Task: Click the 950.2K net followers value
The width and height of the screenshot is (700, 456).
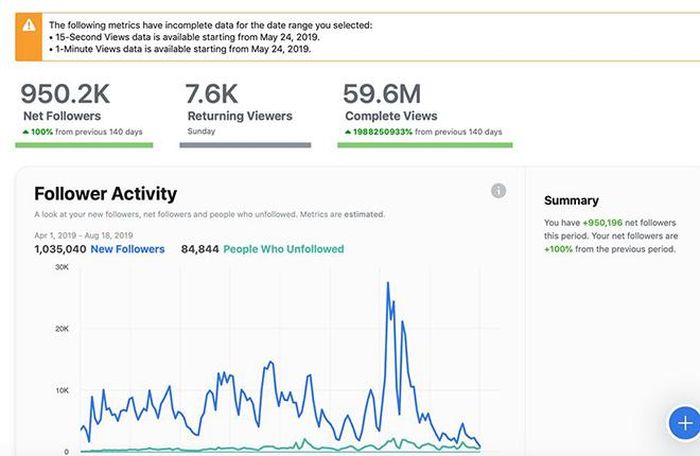Action: coord(65,94)
